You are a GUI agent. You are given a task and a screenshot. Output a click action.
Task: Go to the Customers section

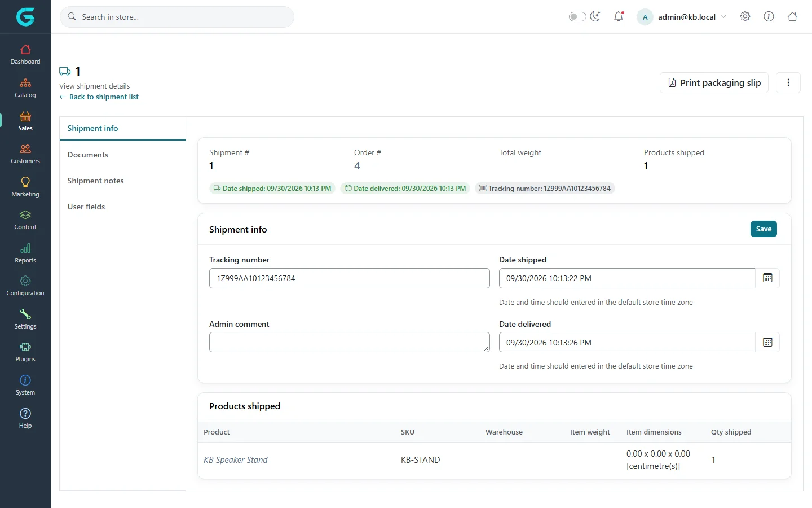click(x=25, y=154)
